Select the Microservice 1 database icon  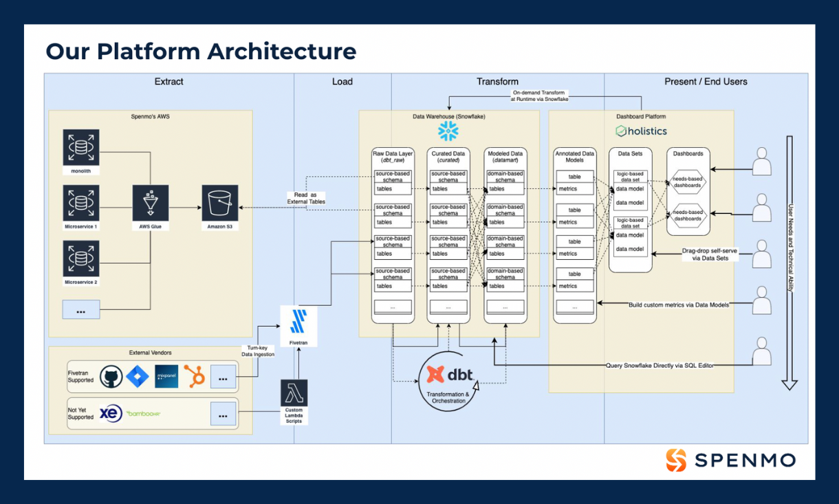point(81,203)
